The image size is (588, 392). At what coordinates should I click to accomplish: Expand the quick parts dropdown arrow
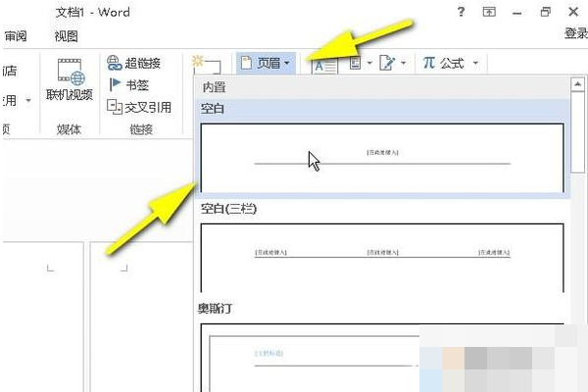point(369,63)
